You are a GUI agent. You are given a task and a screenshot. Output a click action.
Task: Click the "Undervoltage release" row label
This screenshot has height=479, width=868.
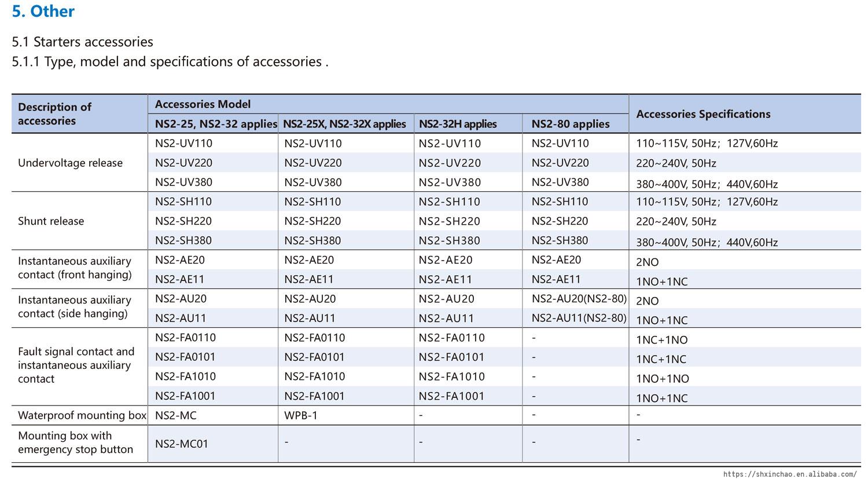(x=70, y=163)
